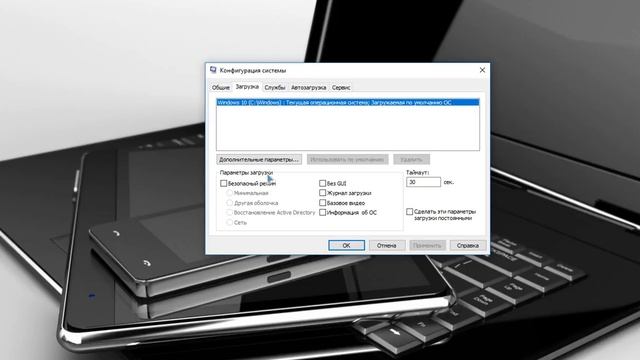Choose the Сеть radio option
The image size is (640, 360).
tap(229, 222)
